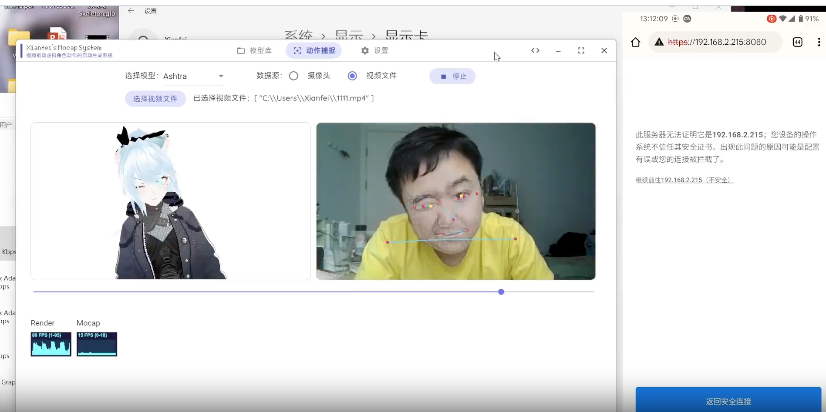The width and height of the screenshot is (826, 412).
Task: Click the Ashtra avatar preview panel
Action: click(x=171, y=201)
